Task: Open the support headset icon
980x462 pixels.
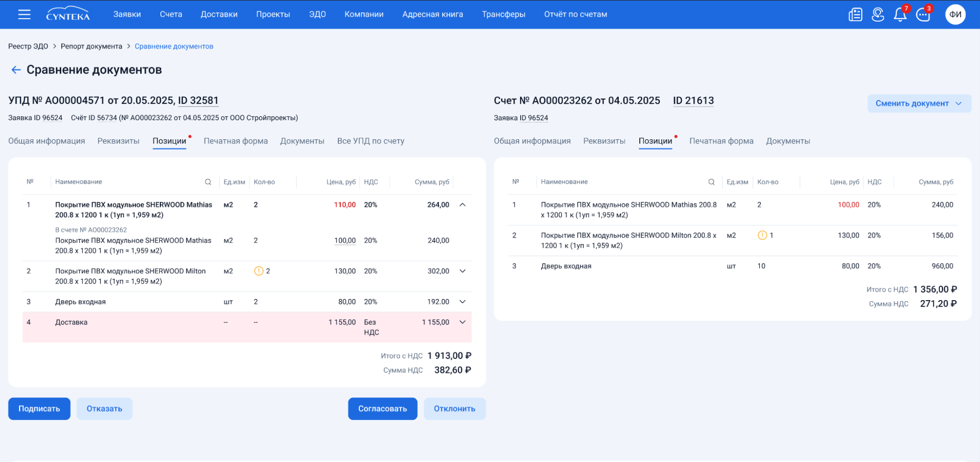Action: 878,14
